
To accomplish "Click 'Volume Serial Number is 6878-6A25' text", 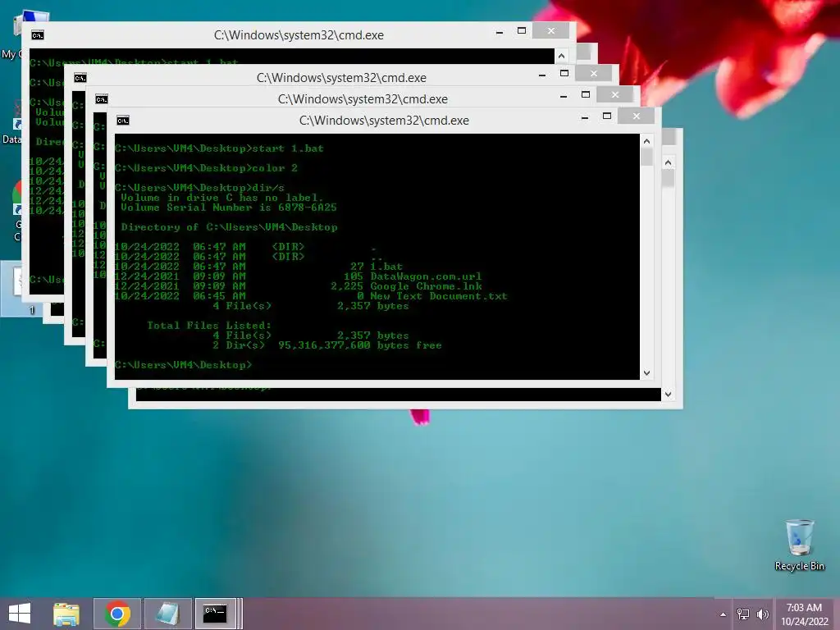I will 229,208.
